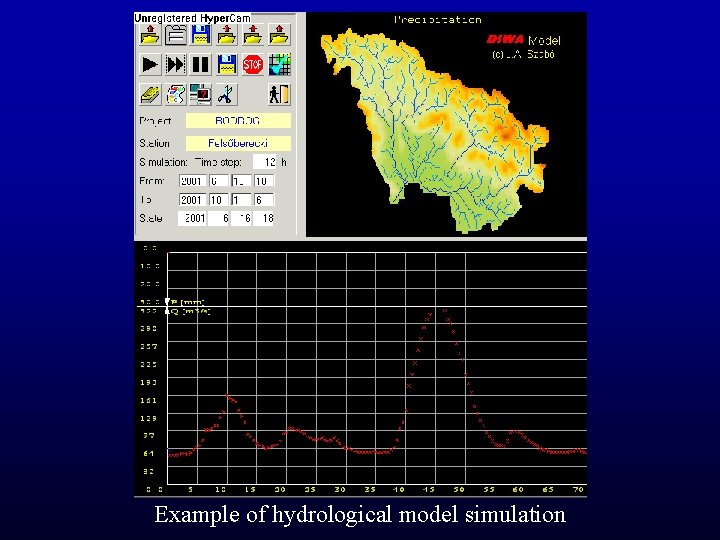Click the From year field
720x540 pixels.
pyautogui.click(x=192, y=181)
